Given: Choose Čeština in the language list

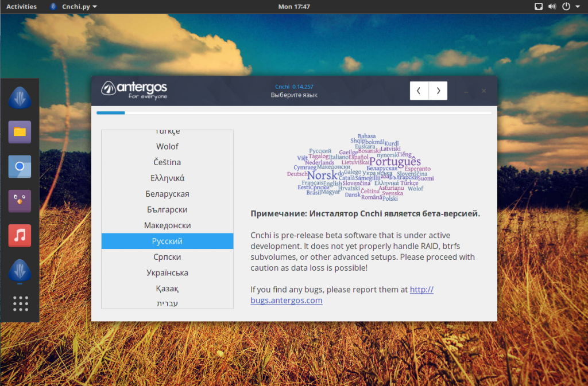Looking at the screenshot, I should point(167,162).
